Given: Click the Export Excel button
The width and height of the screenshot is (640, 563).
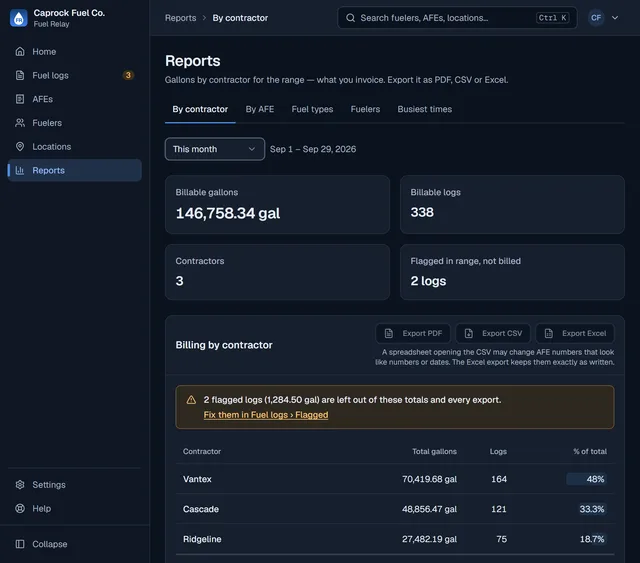Looking at the screenshot, I should coord(575,333).
